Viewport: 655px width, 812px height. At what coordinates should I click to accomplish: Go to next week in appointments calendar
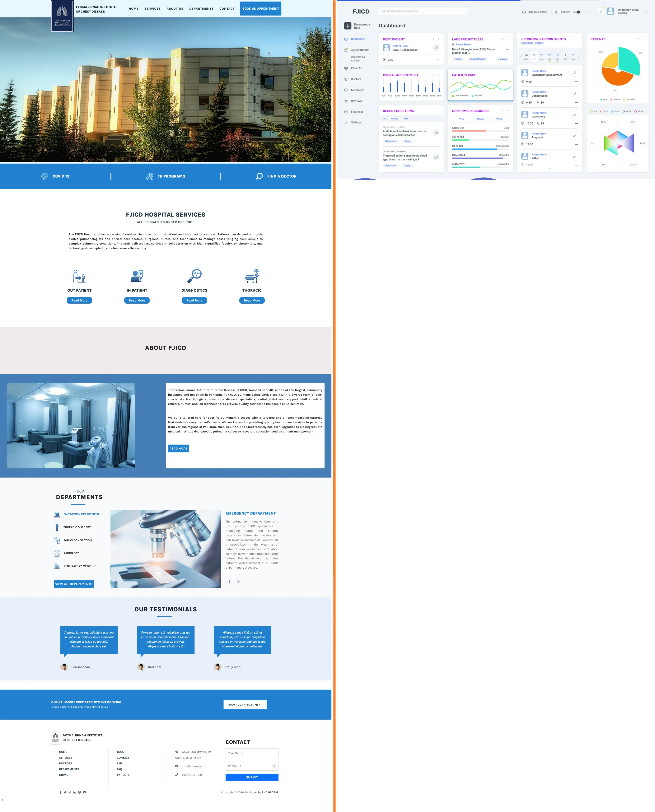tap(578, 56)
